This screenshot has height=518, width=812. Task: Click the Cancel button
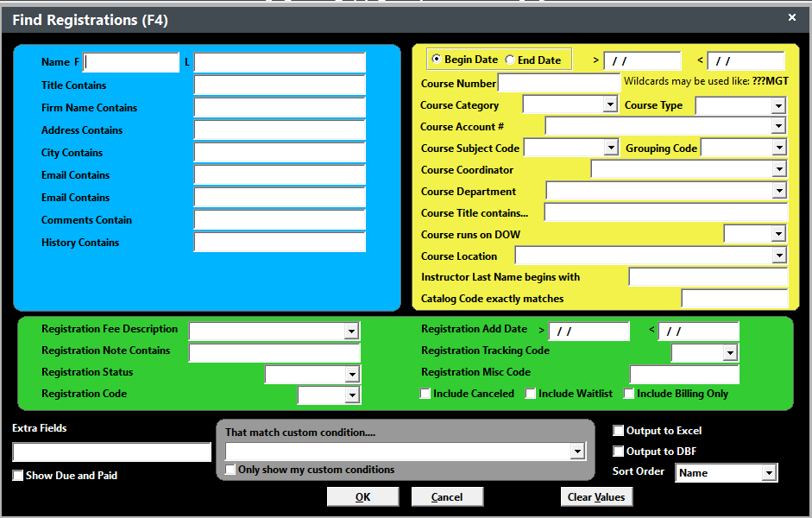pos(447,496)
